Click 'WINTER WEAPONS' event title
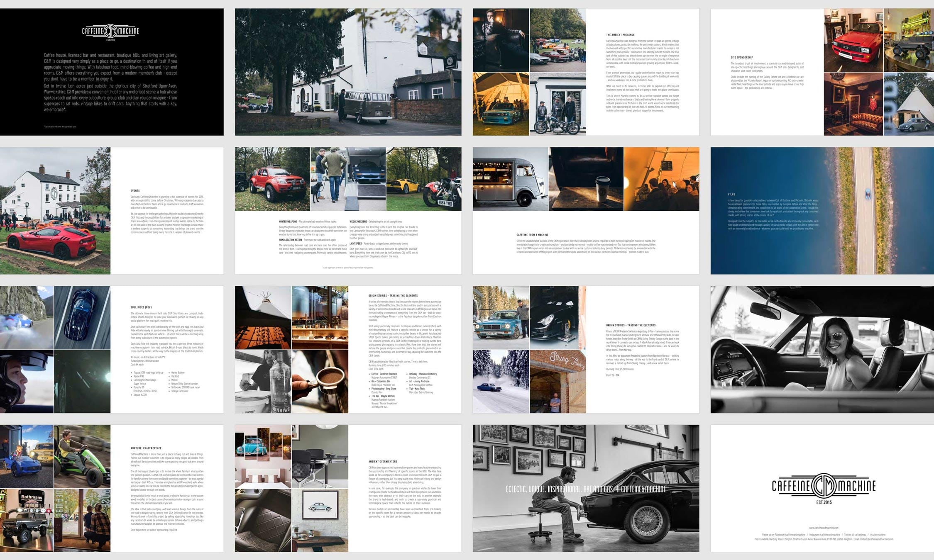Viewport: 934px width, 560px height. pyautogui.click(x=288, y=222)
